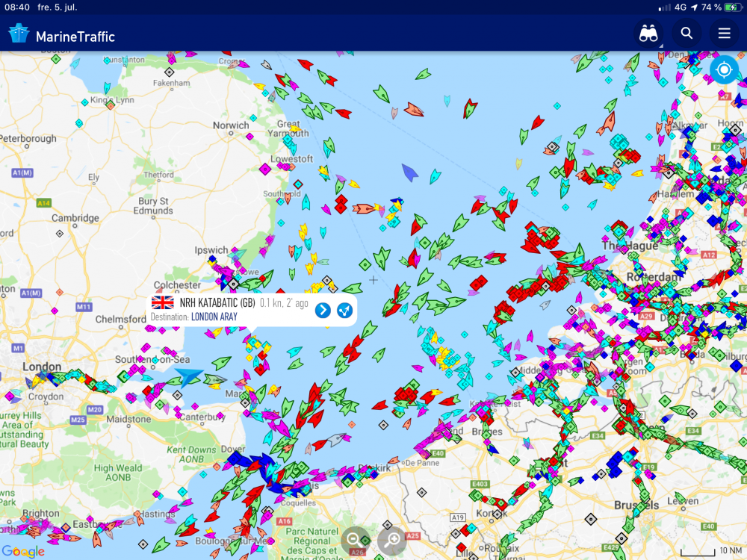Open the hamburger main menu
This screenshot has width=747, height=560.
[x=724, y=34]
